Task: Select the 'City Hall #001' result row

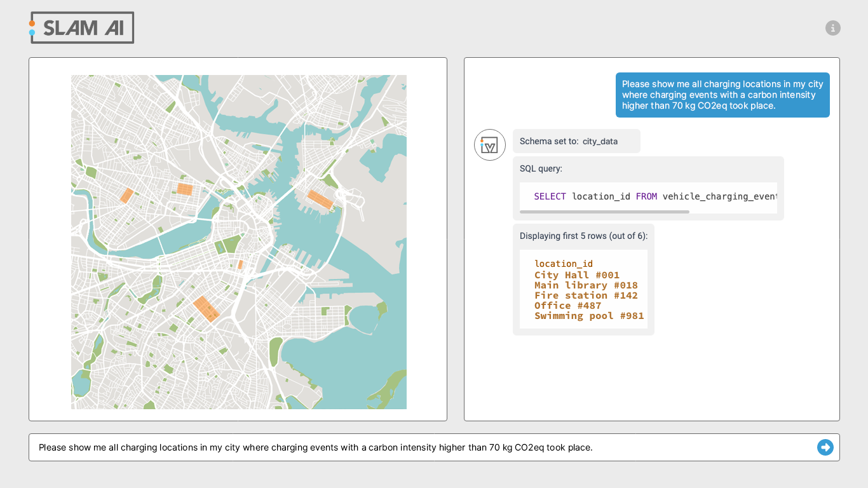Action: click(576, 275)
